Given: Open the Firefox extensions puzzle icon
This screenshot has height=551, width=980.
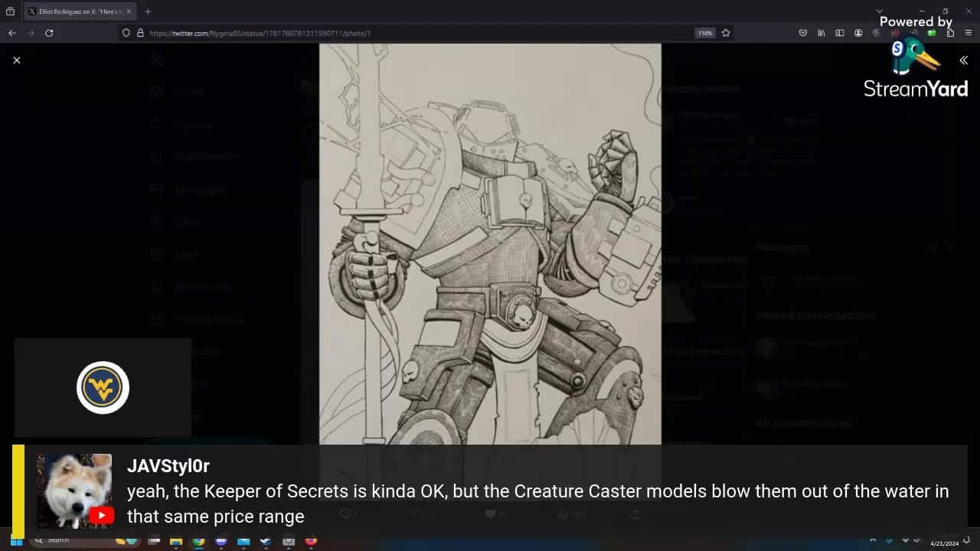Looking at the screenshot, I should pyautogui.click(x=950, y=33).
